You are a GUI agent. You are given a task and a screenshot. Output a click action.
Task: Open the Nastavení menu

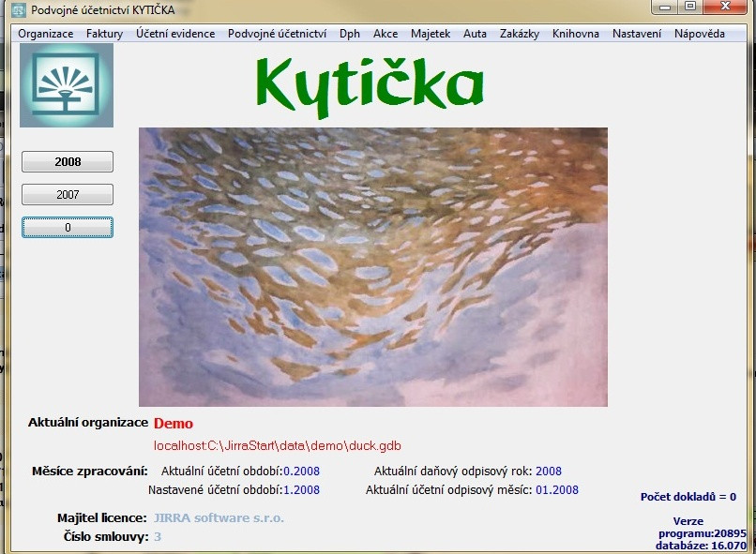point(637,34)
